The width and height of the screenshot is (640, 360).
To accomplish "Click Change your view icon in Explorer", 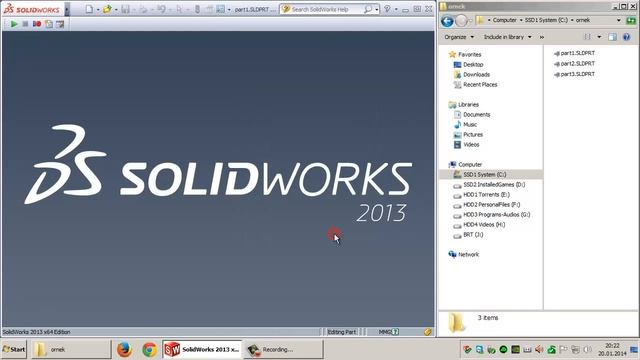I will (587, 37).
